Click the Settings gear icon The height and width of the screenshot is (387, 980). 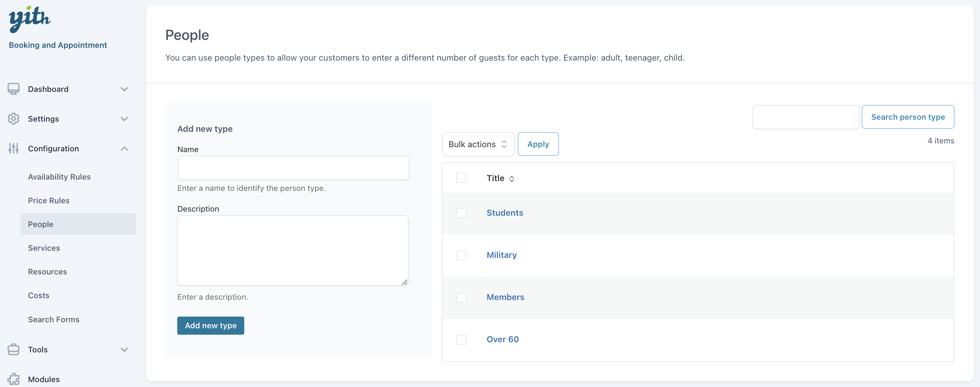14,119
